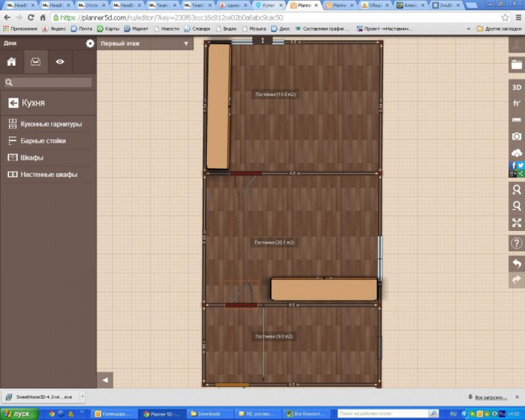Zoom out with the magnifier minus icon

(x=516, y=206)
